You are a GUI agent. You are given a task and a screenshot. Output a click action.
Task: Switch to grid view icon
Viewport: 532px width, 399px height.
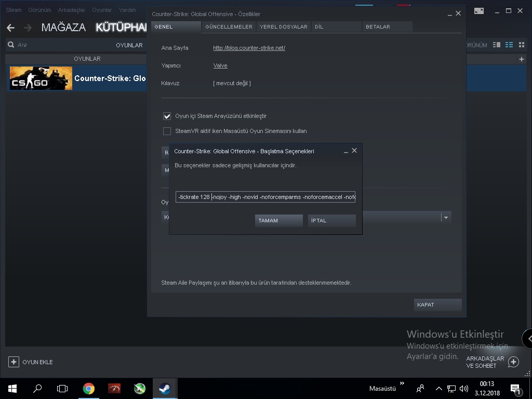pos(522,45)
